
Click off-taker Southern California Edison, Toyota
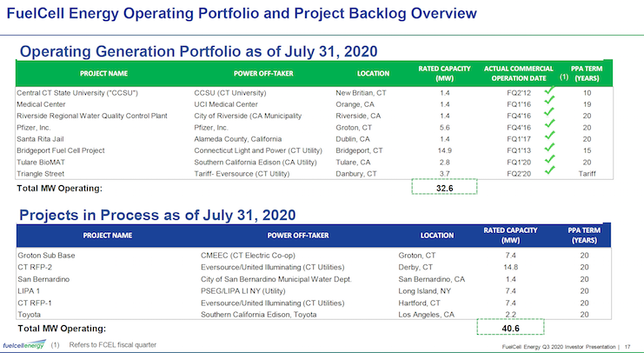coord(259,315)
